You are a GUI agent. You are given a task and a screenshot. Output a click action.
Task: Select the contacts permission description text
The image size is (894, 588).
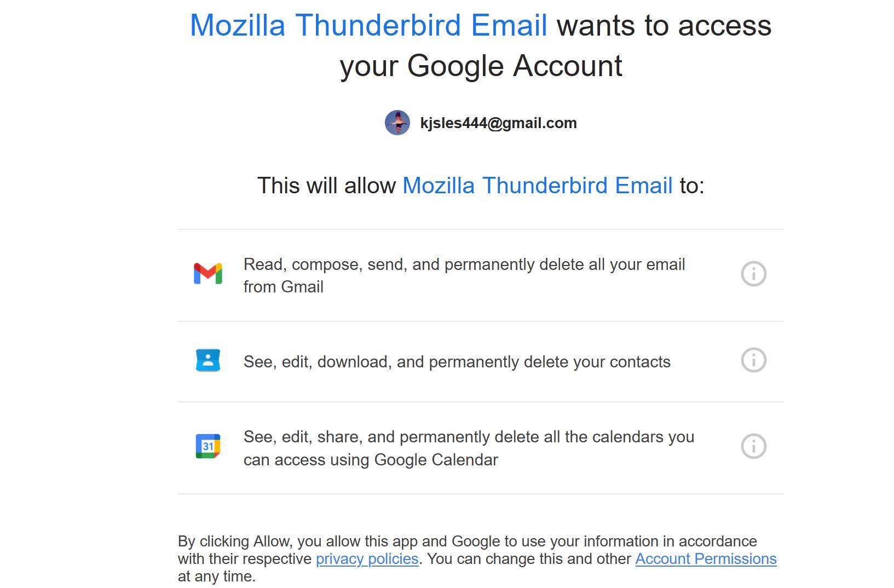tap(457, 362)
